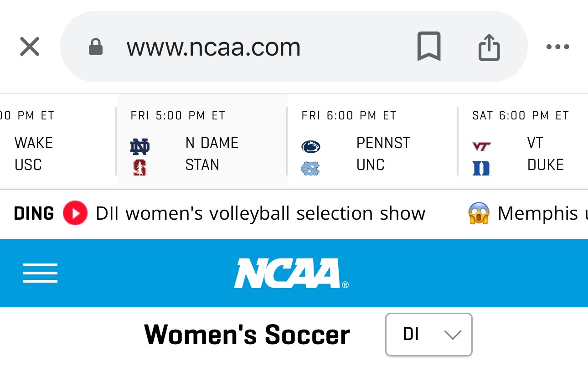
Task: Click the UNC team logo
Action: pyautogui.click(x=311, y=169)
